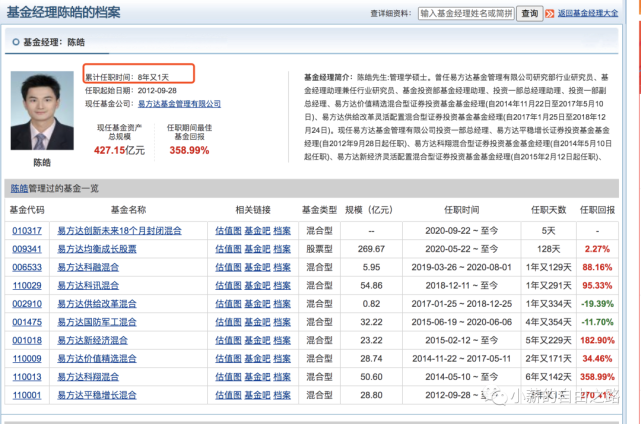Screen dimensions: 641x424
Task: Open fund code 002910
Action: coord(27,304)
